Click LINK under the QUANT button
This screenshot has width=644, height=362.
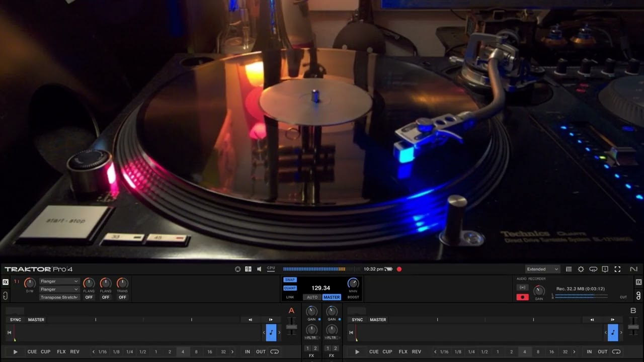(x=290, y=297)
